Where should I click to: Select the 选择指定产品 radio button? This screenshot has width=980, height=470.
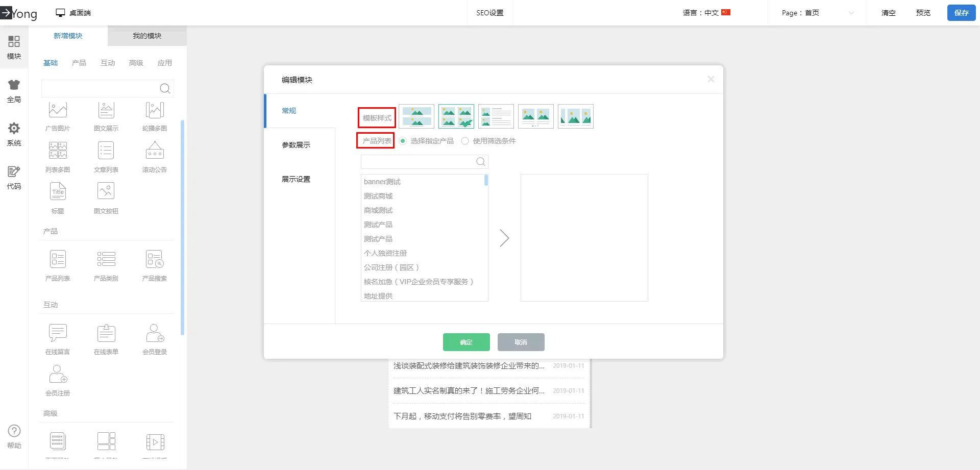point(403,141)
